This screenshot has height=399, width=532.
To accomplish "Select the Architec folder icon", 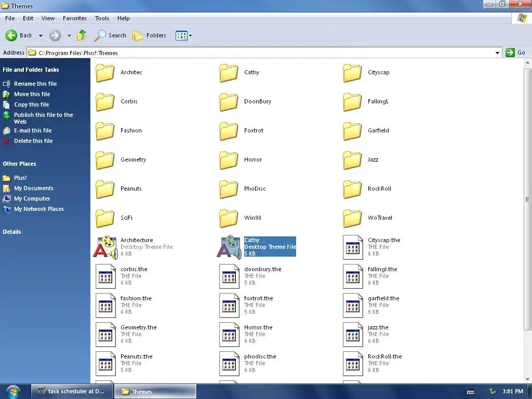I will pyautogui.click(x=105, y=73).
